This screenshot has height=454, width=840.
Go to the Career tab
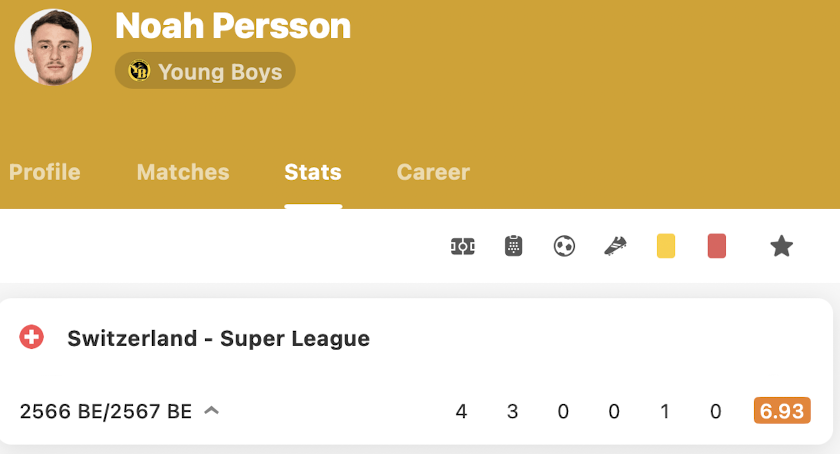433,172
